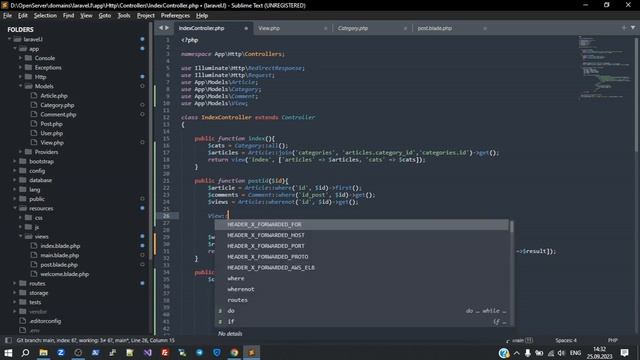Collapse the laravel.l root folder
This screenshot has height=360, width=640.
click(9, 39)
